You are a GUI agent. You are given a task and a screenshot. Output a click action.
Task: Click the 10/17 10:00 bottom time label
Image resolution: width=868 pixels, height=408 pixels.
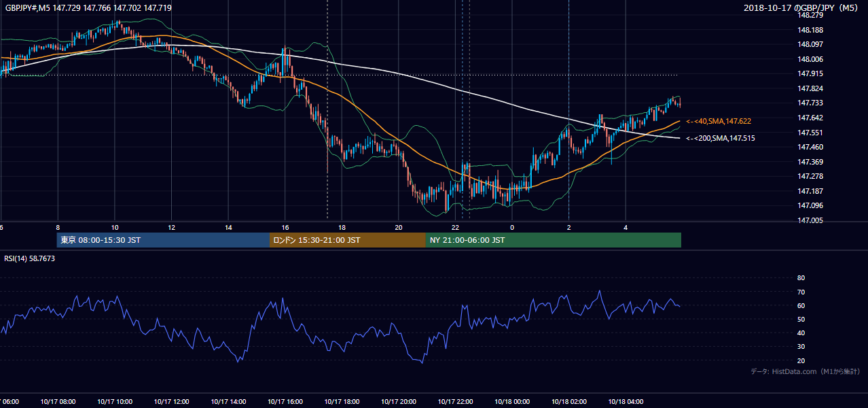115,402
